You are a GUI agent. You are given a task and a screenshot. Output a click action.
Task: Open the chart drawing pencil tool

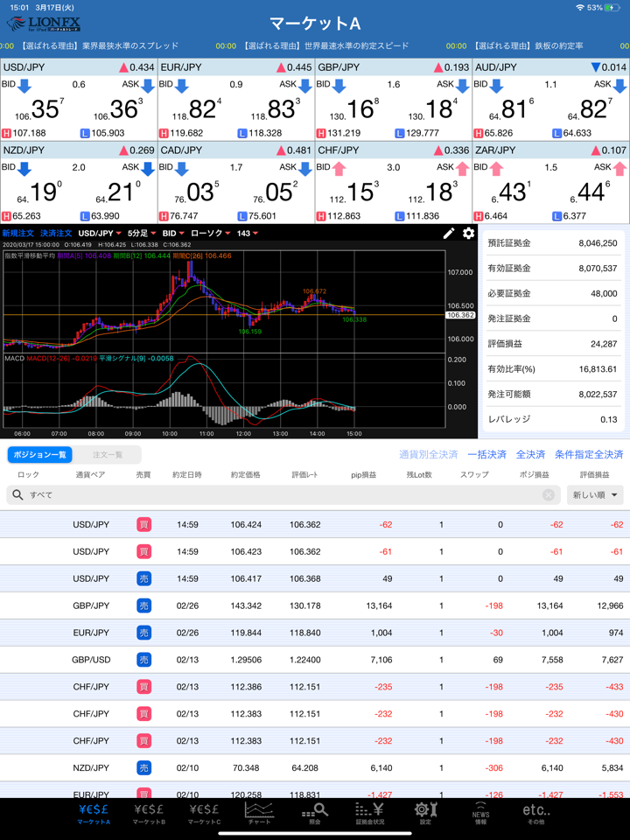[449, 233]
